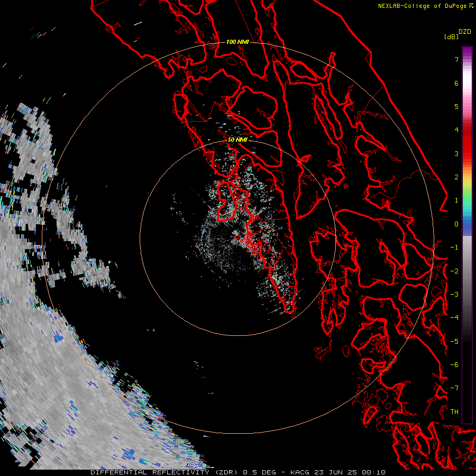Click the 2 value on color scale
Image resolution: width=476 pixels, height=476 pixels.
(x=456, y=177)
